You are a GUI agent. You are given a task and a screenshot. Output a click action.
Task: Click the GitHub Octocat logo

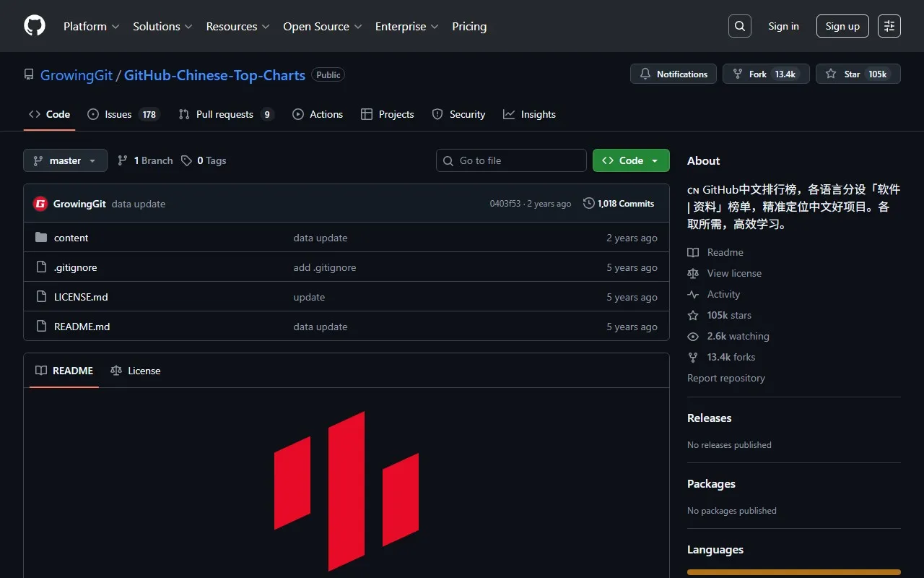(35, 26)
